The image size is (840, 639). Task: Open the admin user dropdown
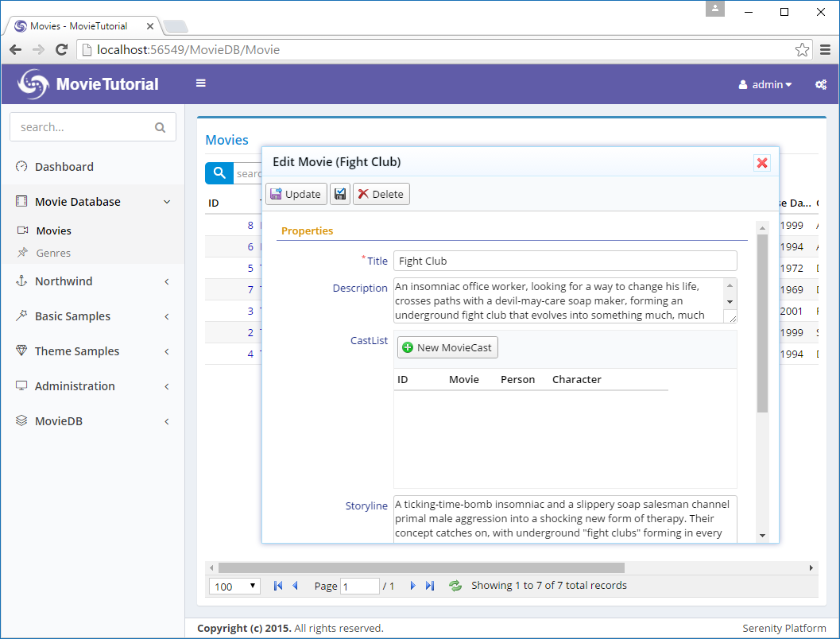tap(765, 84)
